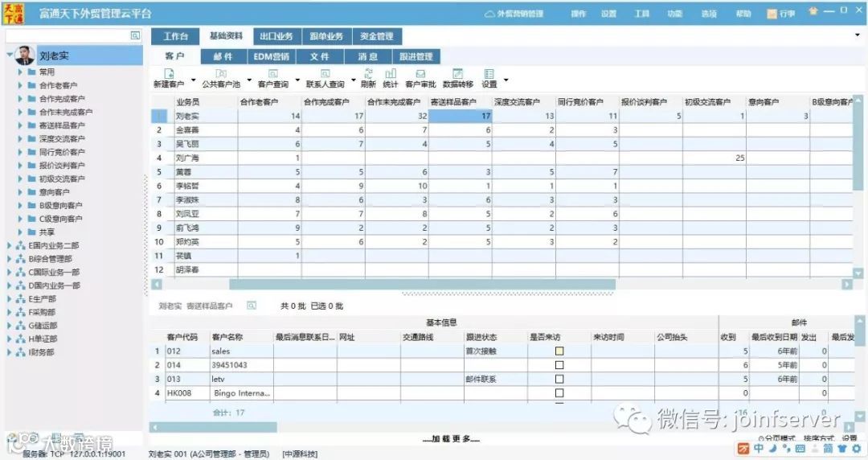Open the 新建客户 dropdown arrow
The height and width of the screenshot is (460, 868).
193,80
